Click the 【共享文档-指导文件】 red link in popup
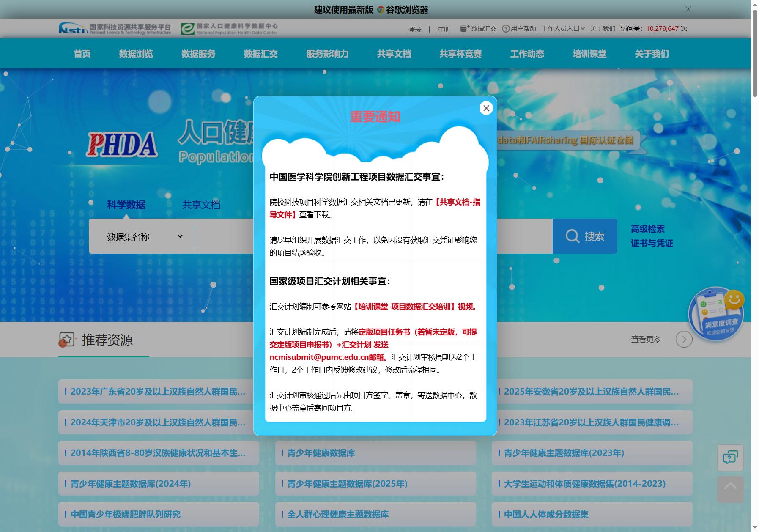Image resolution: width=759 pixels, height=532 pixels. [x=457, y=202]
